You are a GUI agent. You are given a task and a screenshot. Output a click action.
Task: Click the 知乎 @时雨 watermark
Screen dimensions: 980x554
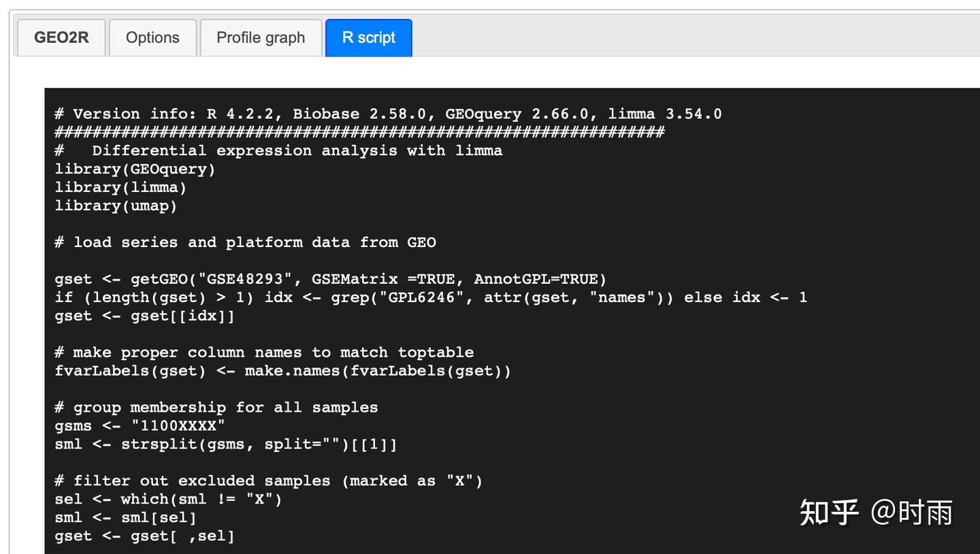(877, 512)
